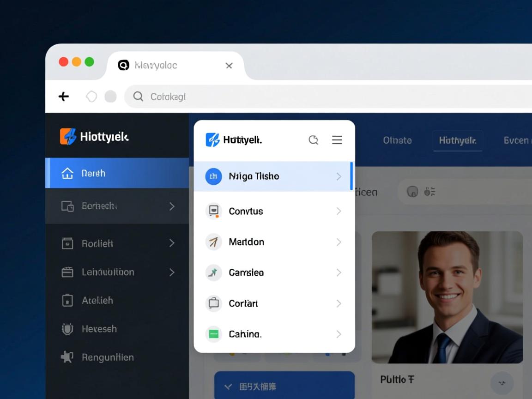Click the Renguniien puzzle icon in sidebar
532x399 pixels.
click(67, 357)
